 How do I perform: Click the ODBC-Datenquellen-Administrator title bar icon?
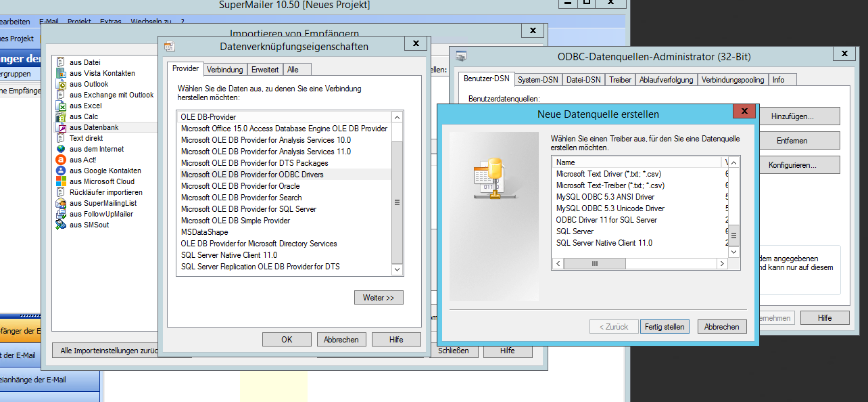461,56
